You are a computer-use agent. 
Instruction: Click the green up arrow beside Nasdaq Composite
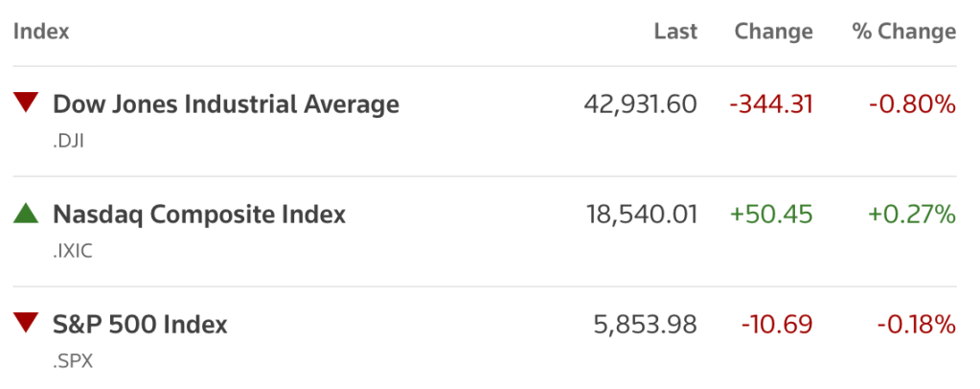tap(26, 214)
